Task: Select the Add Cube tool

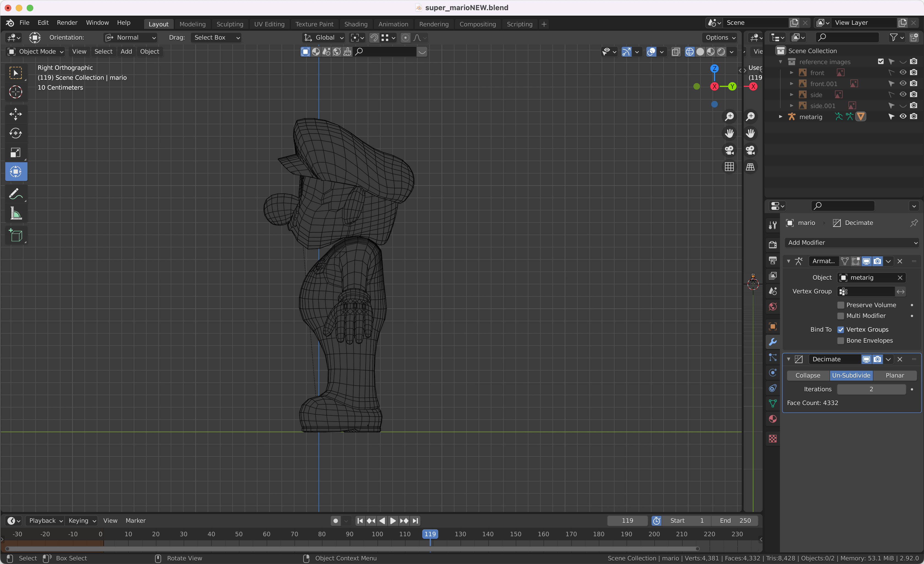Action: (x=16, y=235)
